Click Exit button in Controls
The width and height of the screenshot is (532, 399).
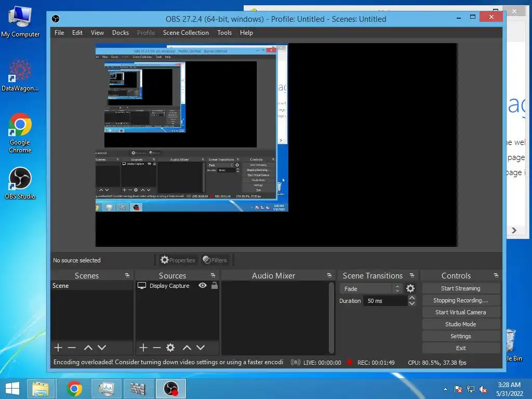tap(461, 348)
